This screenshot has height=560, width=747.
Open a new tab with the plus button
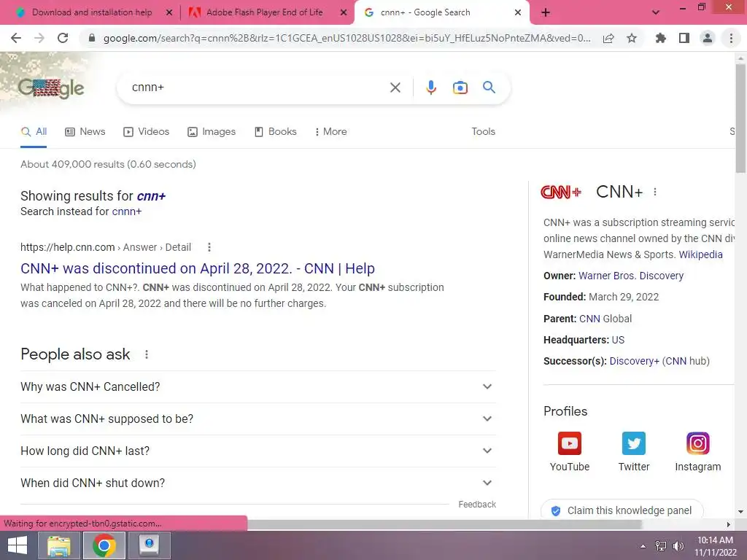(x=546, y=13)
